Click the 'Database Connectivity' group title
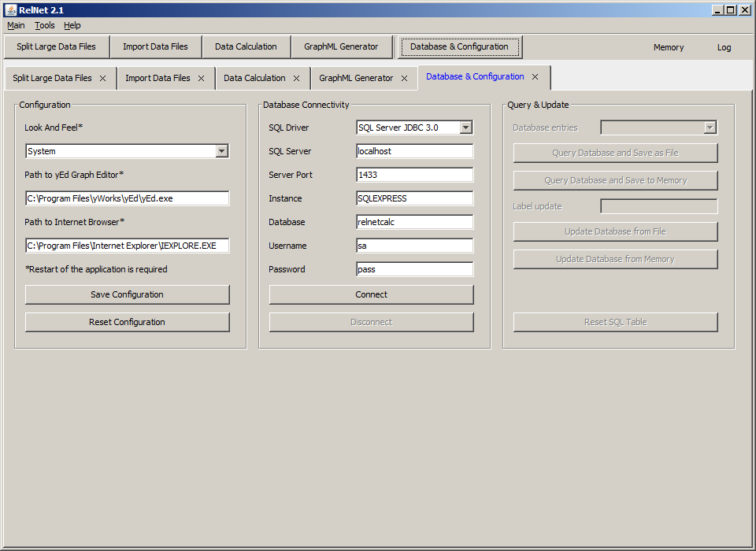 [306, 105]
